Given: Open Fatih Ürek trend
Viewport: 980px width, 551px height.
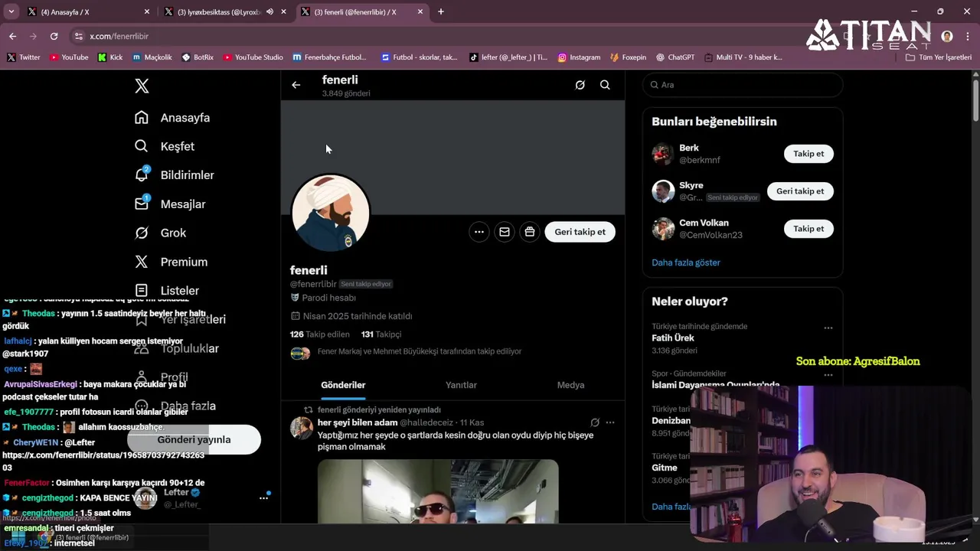Looking at the screenshot, I should click(x=673, y=338).
